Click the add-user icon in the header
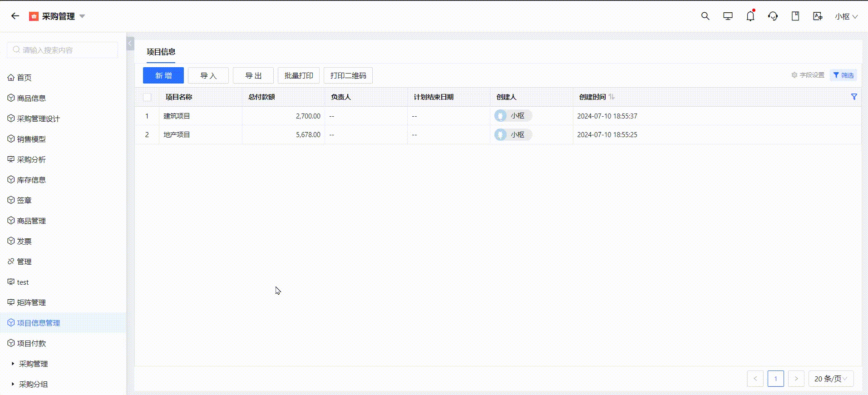 (818, 16)
